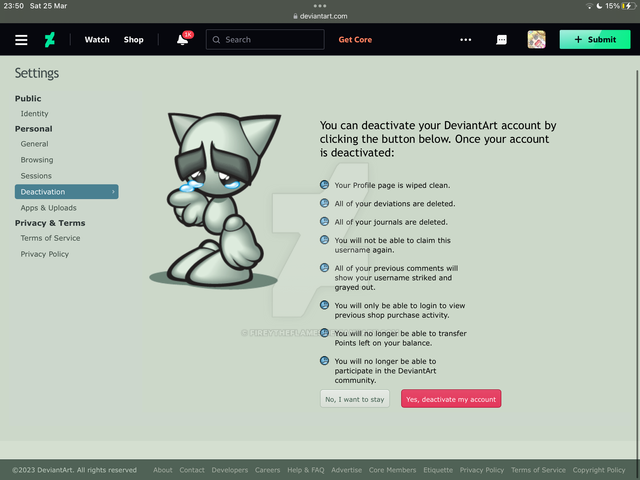
Task: Open notifications bell
Action: [x=182, y=40]
